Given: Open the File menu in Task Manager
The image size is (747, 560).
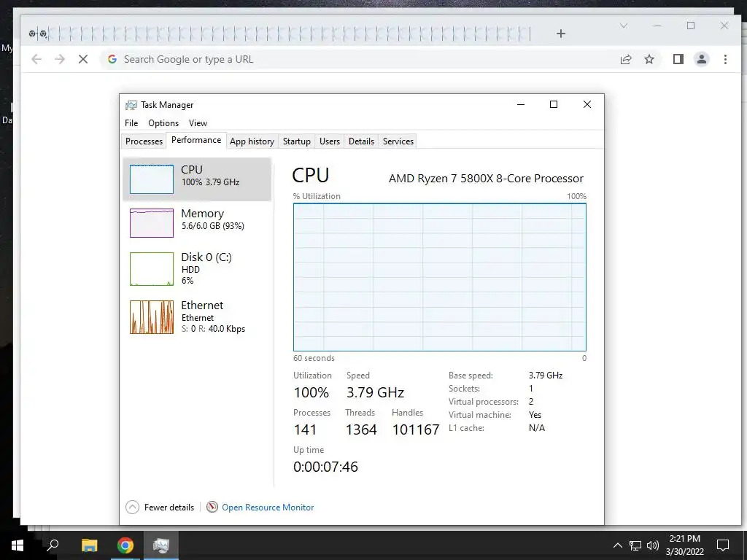Looking at the screenshot, I should [131, 122].
